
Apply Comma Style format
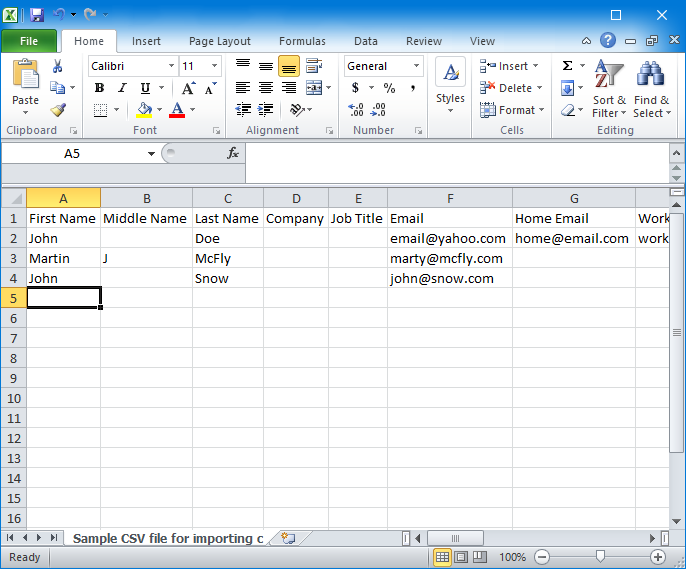click(x=413, y=88)
